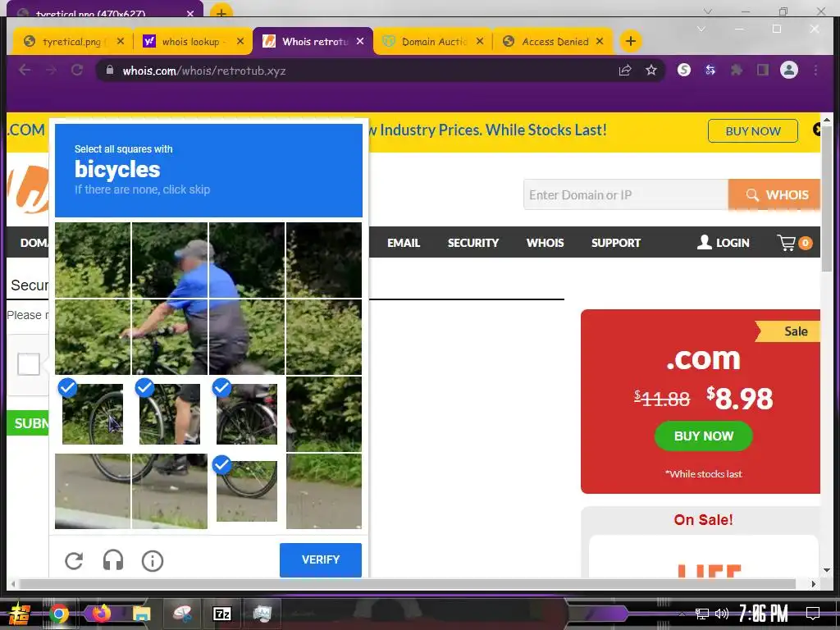Open Chrome from the taskbar
The image size is (840, 630).
click(59, 614)
